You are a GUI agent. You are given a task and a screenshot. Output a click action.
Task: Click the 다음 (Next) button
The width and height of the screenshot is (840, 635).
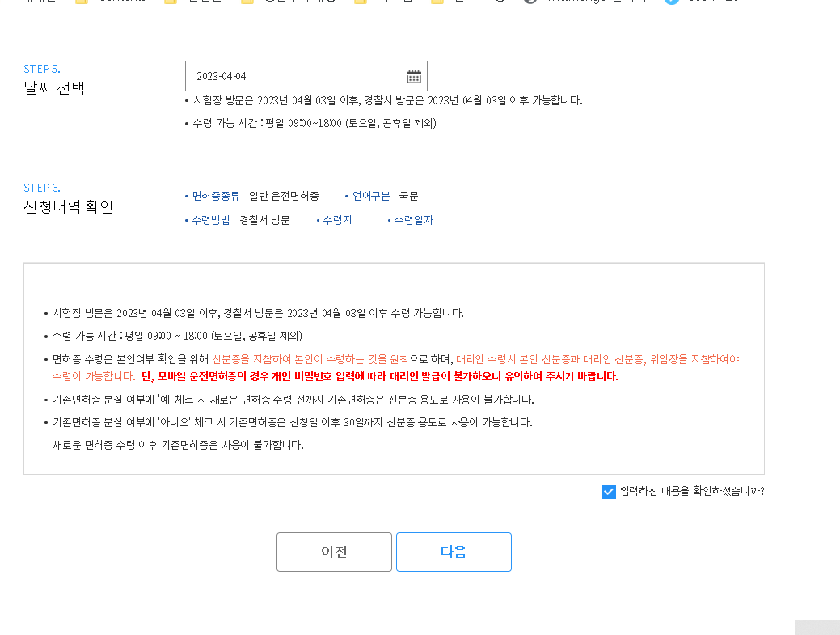coord(453,552)
